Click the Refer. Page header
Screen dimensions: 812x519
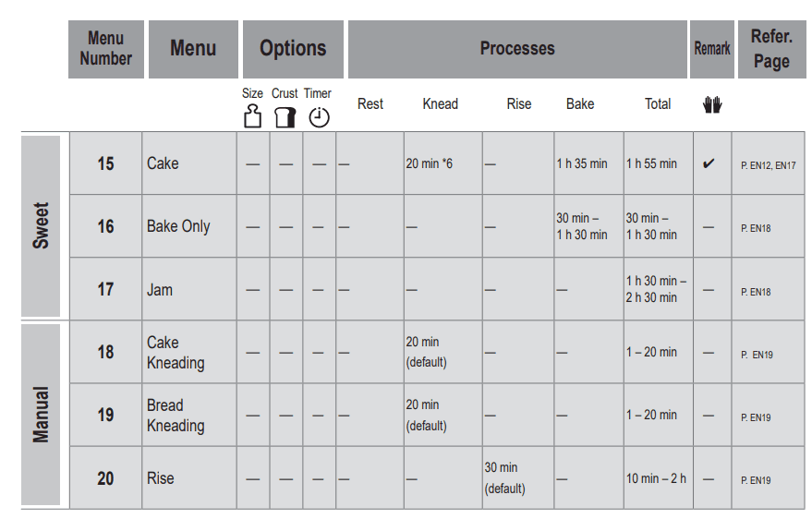coord(771,49)
